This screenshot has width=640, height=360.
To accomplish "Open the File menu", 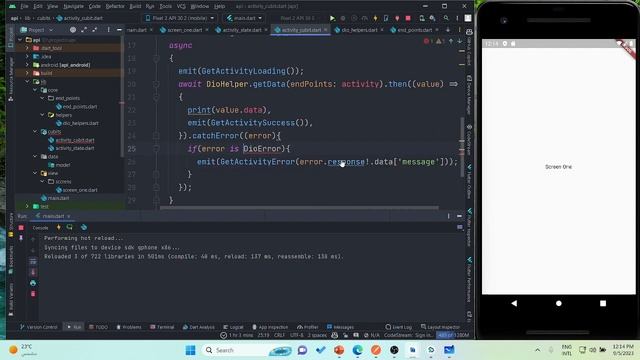I will pos(24,6).
